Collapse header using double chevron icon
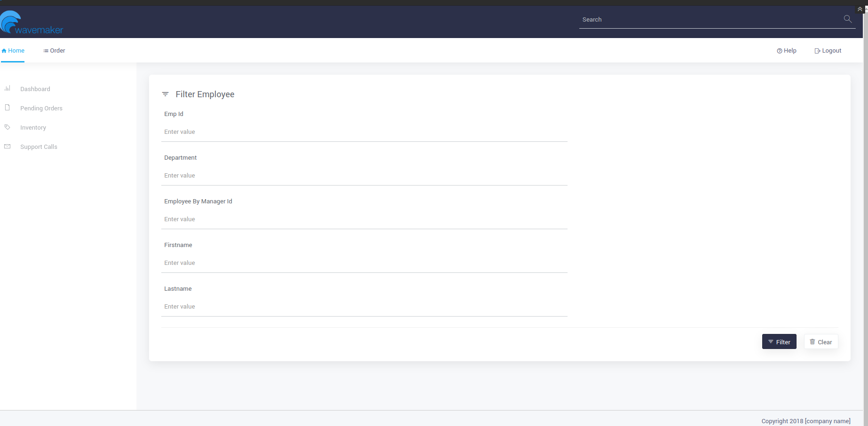Image resolution: width=868 pixels, height=426 pixels. (x=860, y=9)
